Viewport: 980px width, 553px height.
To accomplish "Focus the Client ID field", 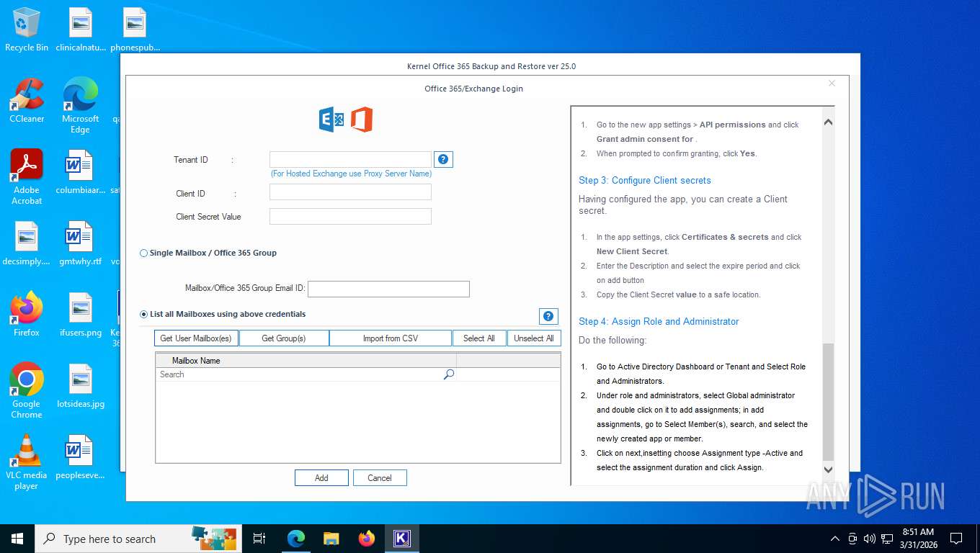I will [350, 192].
